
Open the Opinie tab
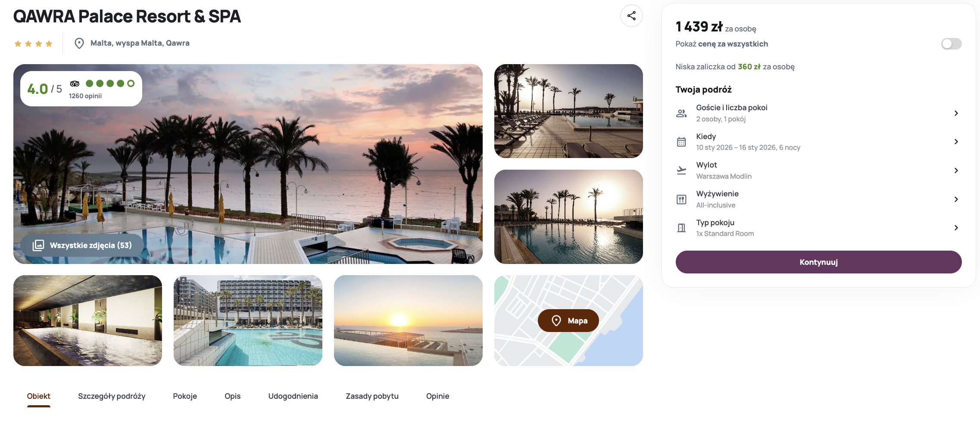tap(437, 396)
